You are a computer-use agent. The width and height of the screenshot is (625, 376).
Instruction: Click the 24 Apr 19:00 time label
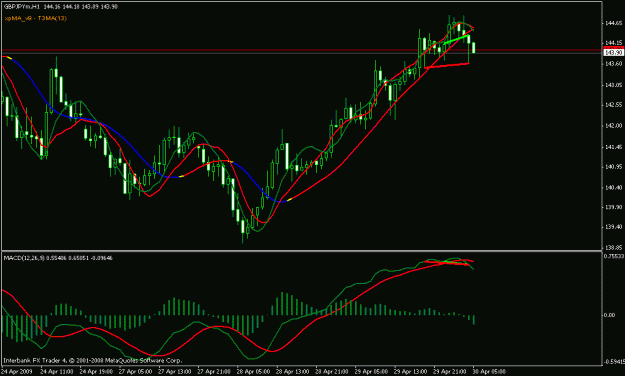[96, 371]
